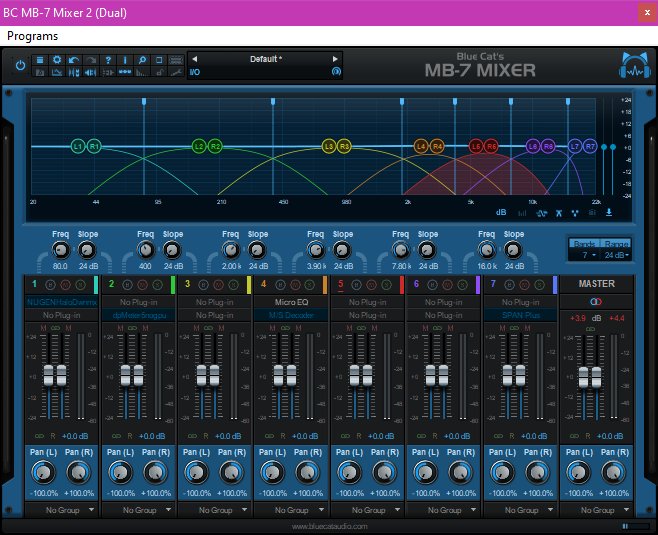Click the 400 Hz crossover frequency knob
Screen dimensions: 658x535
click(x=145, y=250)
